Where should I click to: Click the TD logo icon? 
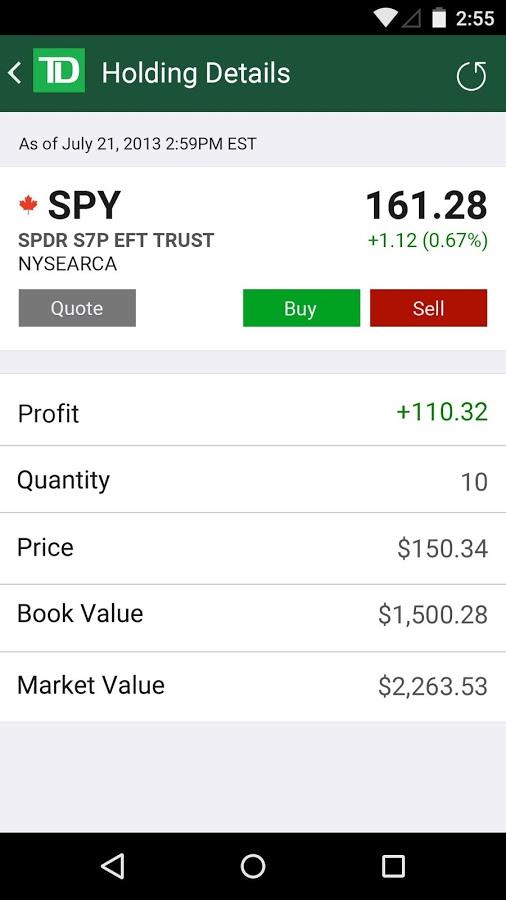(59, 71)
